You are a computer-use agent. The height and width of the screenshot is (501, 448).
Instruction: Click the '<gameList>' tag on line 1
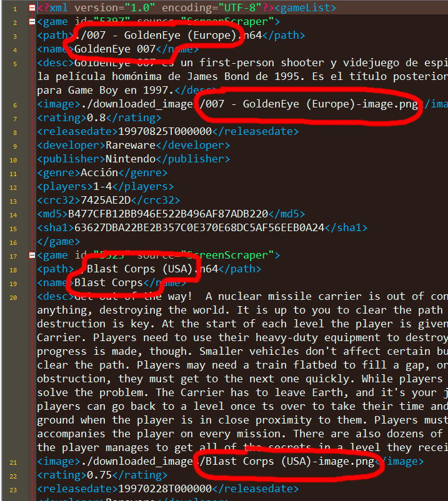[x=305, y=7]
